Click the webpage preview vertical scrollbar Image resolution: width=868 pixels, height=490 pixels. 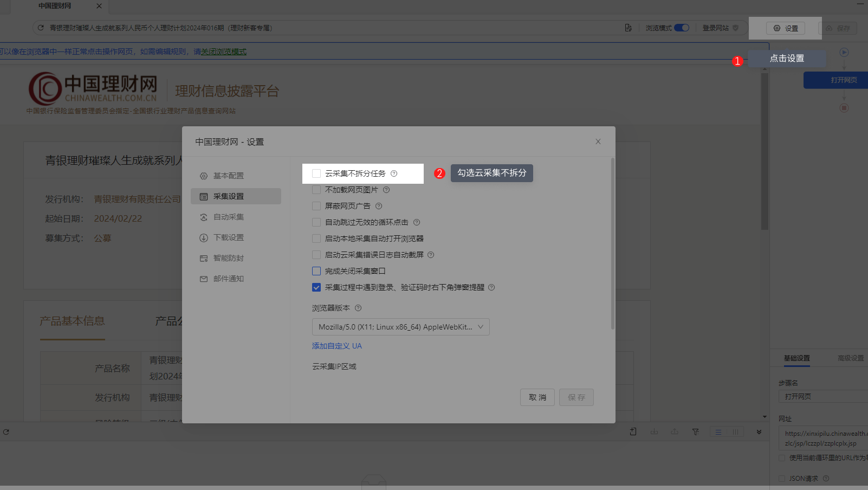coord(765,152)
